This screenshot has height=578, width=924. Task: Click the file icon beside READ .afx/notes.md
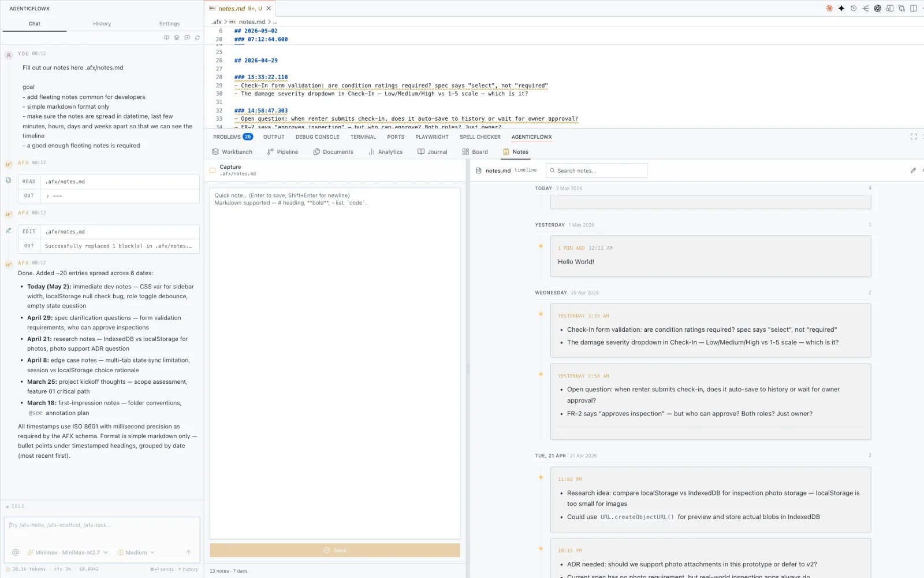[x=9, y=180]
